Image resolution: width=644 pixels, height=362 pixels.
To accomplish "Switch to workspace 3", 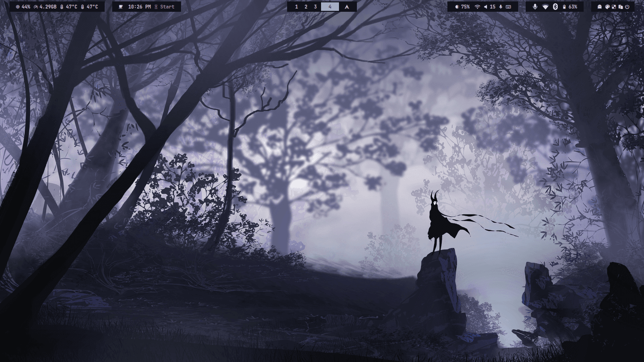I will tap(315, 7).
